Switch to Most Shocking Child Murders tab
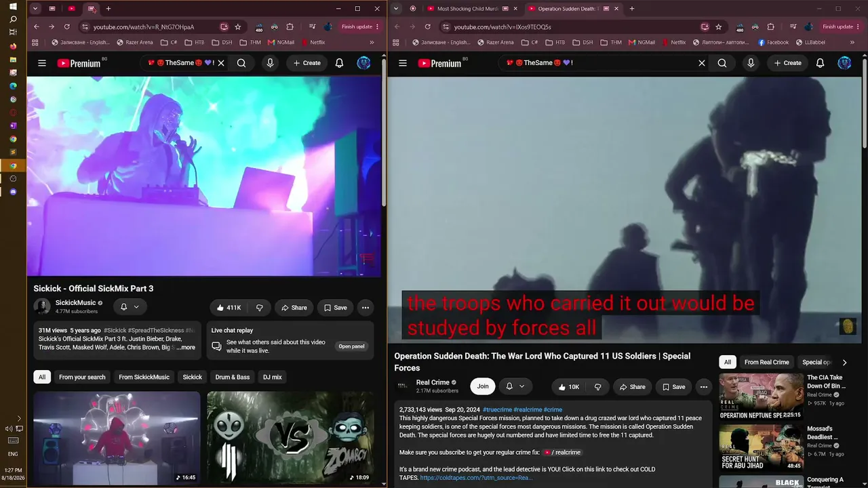The height and width of the screenshot is (488, 868). pos(468,9)
